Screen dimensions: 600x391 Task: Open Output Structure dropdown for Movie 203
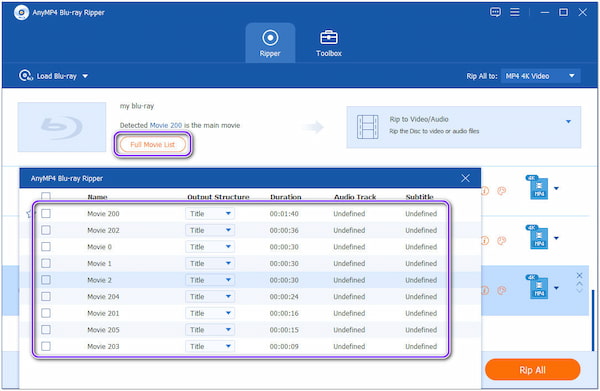pyautogui.click(x=210, y=346)
